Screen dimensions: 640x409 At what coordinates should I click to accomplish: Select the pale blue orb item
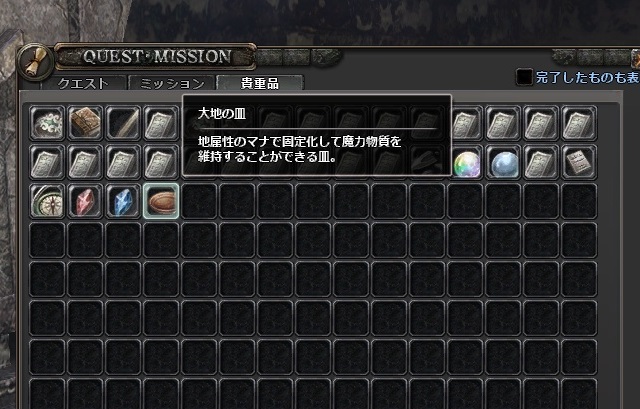tap(504, 162)
